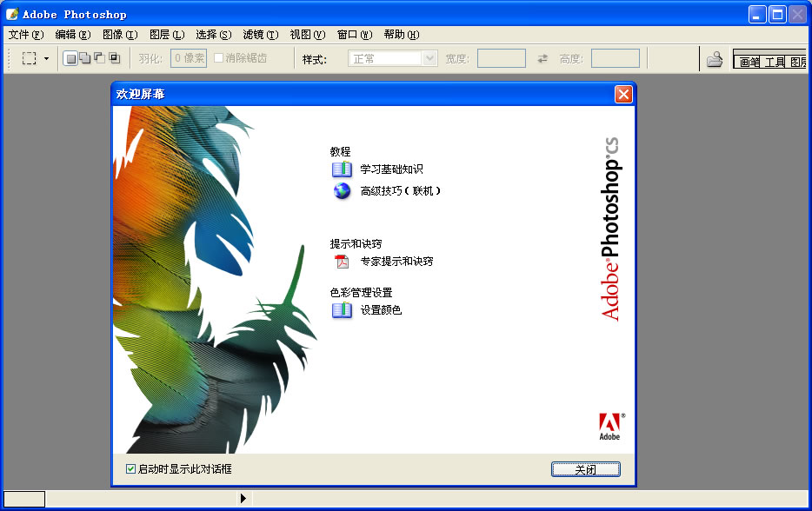This screenshot has width=812, height=511.
Task: Select the new selection mode icon
Action: pos(70,56)
